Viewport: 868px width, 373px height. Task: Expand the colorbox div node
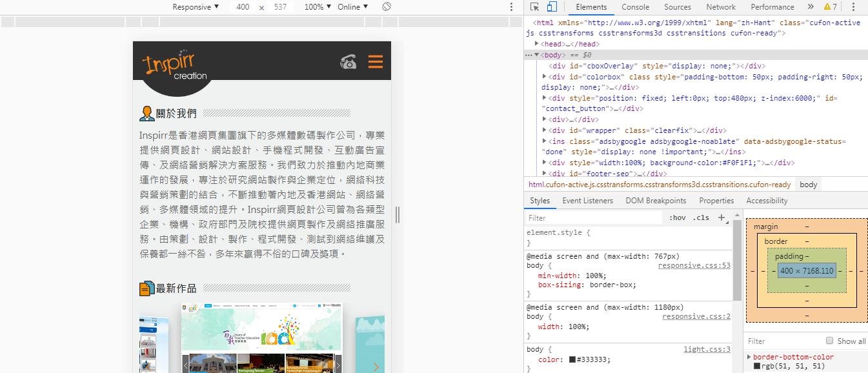coord(545,77)
